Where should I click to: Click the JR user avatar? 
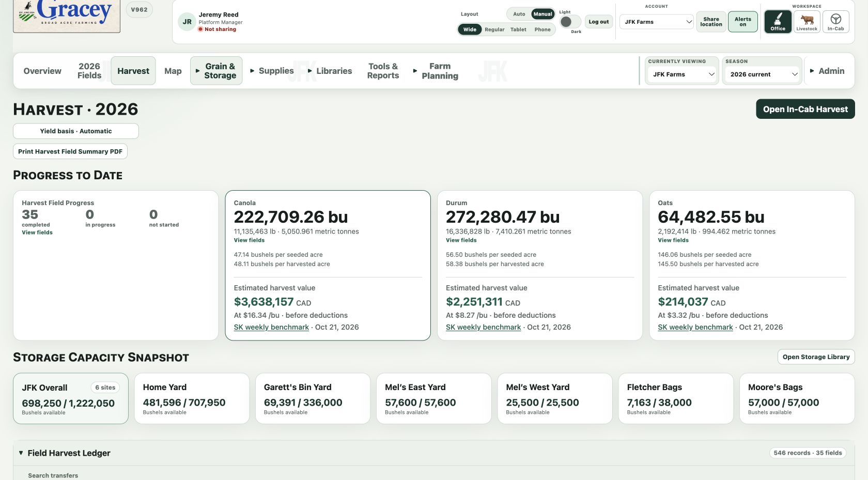[x=187, y=22]
